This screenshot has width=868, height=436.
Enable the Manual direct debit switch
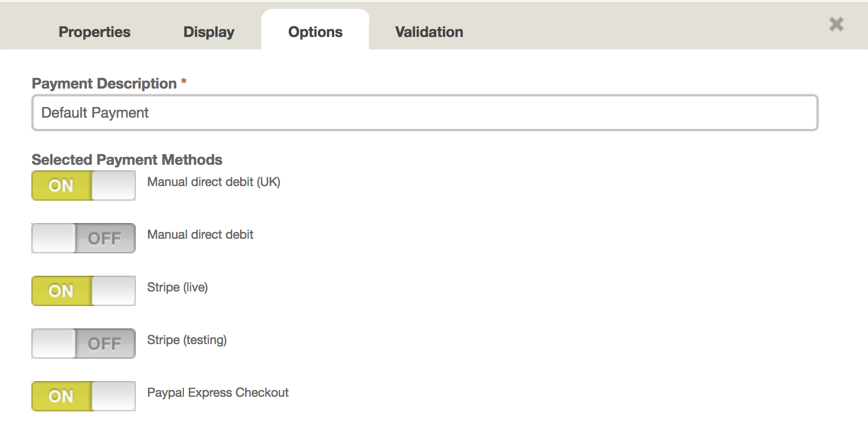click(84, 238)
